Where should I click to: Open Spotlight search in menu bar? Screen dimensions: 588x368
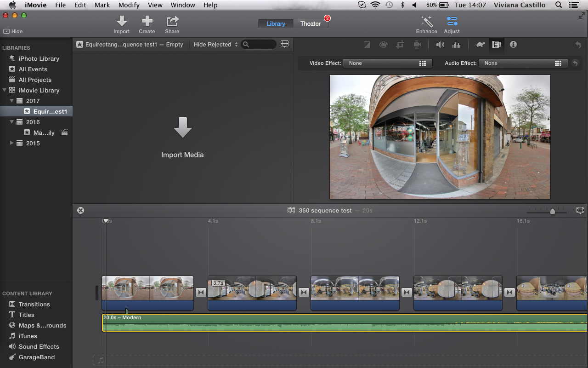tap(559, 5)
